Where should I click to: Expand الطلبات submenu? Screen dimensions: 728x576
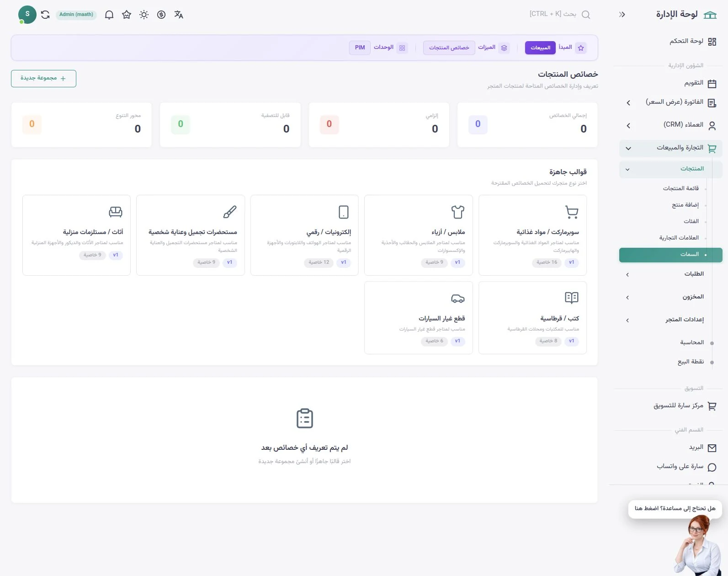(x=670, y=274)
